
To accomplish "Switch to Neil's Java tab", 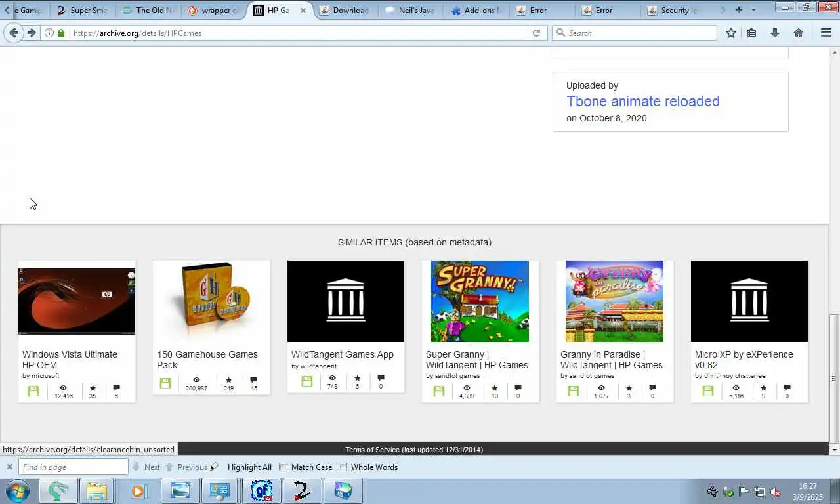I will (x=411, y=10).
